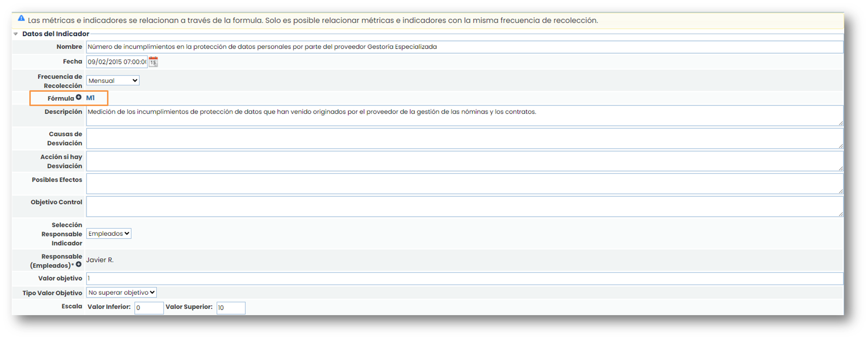Viewport: 868px width, 339px height.
Task: Select the Posibles Efectos text area
Action: [x=464, y=184]
